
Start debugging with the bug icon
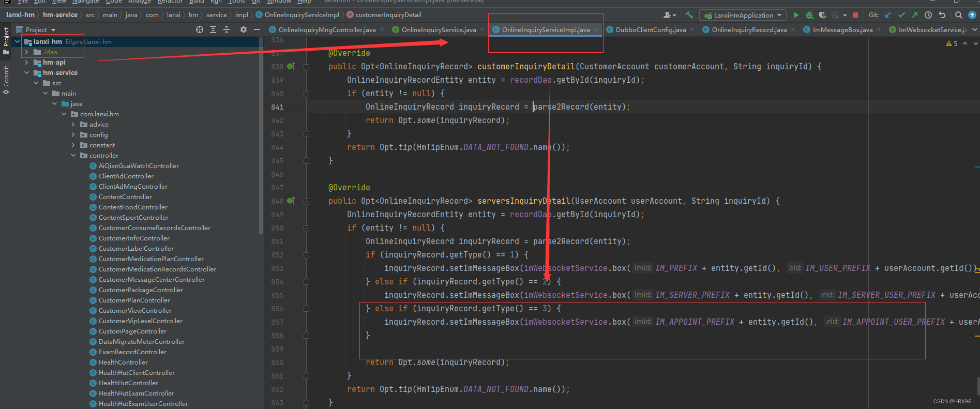809,15
